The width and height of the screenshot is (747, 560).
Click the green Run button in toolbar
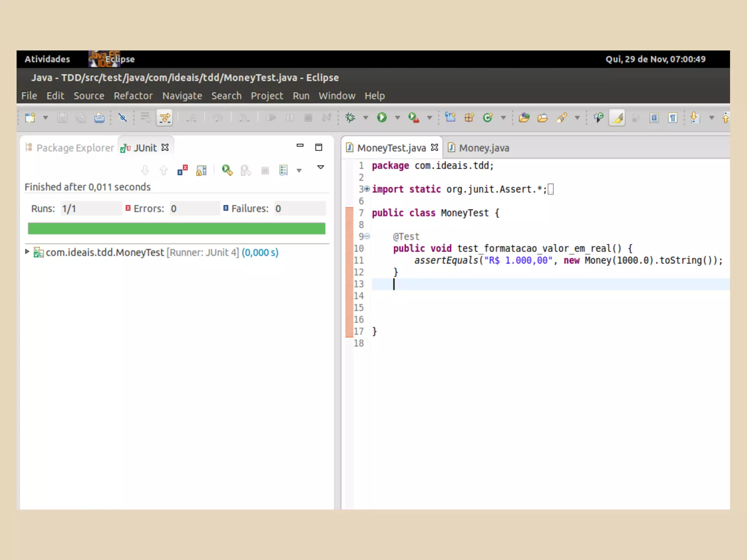point(382,117)
